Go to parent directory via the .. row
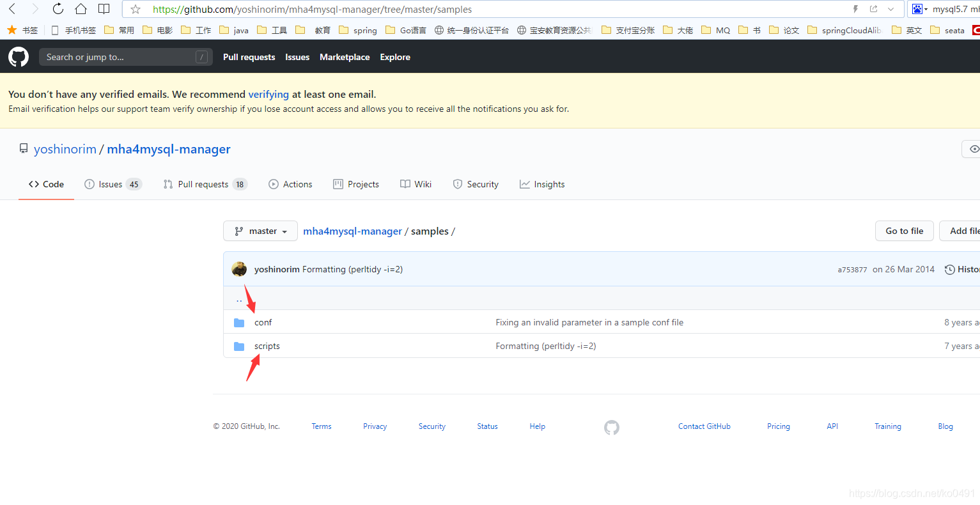Image resolution: width=980 pixels, height=505 pixels. (239, 299)
